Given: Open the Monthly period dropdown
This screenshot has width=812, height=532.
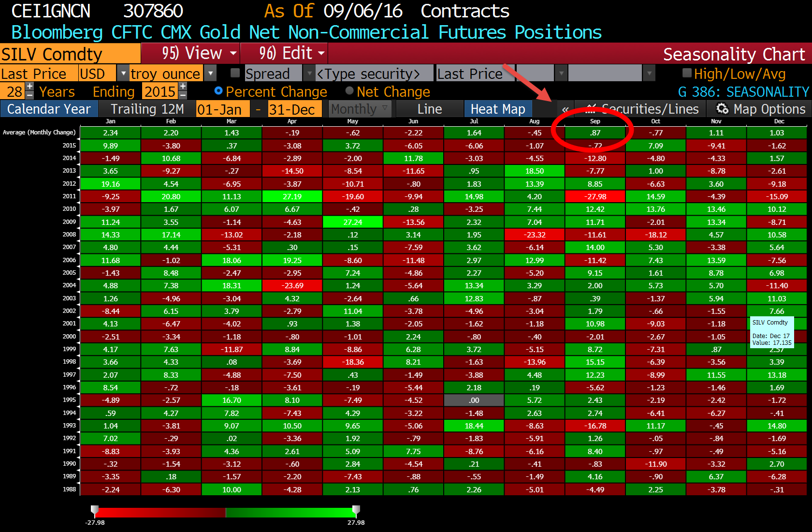Looking at the screenshot, I should pos(360,109).
